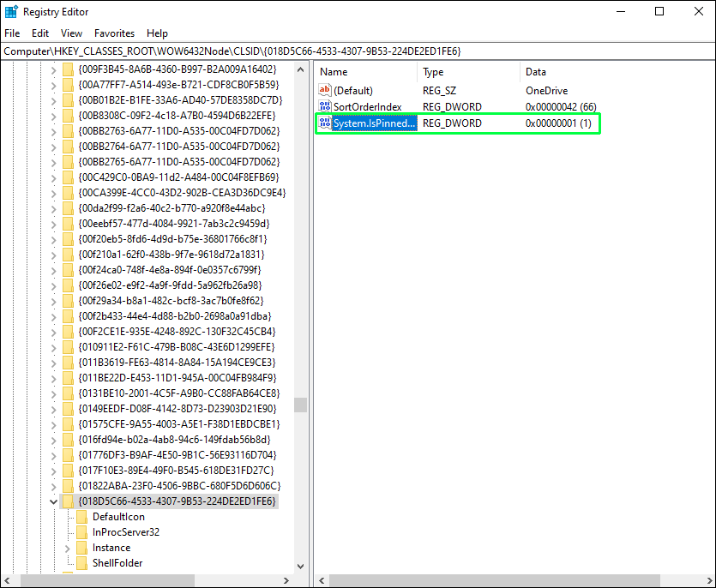The height and width of the screenshot is (588, 716).
Task: Select the ShellFolder folder icon
Action: pyautogui.click(x=82, y=563)
